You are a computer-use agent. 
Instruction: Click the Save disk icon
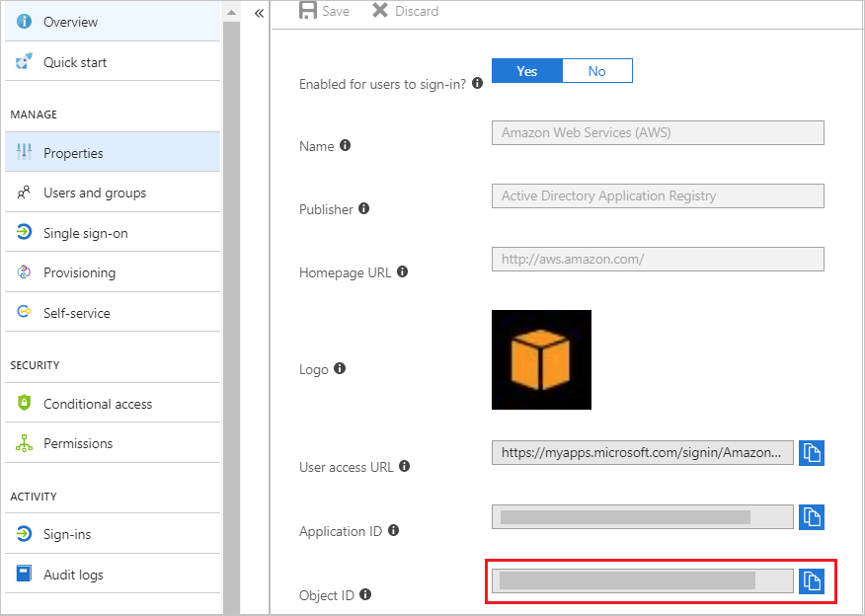click(x=308, y=11)
